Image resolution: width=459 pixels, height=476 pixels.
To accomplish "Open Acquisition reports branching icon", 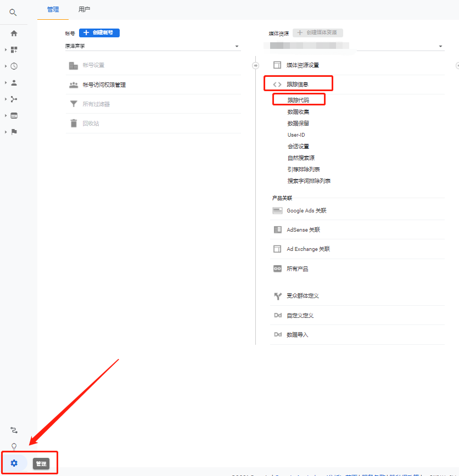I will point(14,99).
